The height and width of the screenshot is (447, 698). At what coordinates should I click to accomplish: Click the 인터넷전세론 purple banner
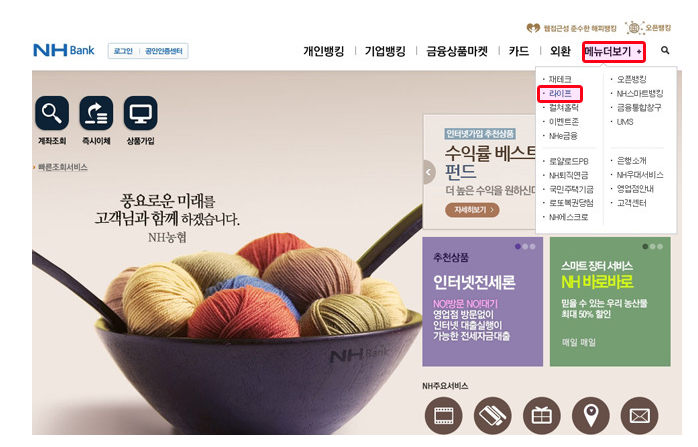pyautogui.click(x=483, y=301)
